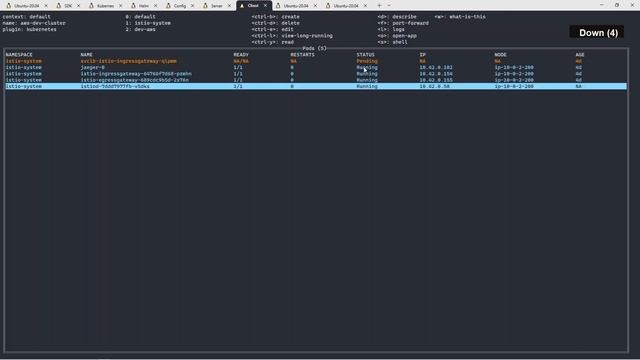Click namespace shortcut '0: default'
Image resolution: width=640 pixels, height=360 pixels.
(x=140, y=17)
